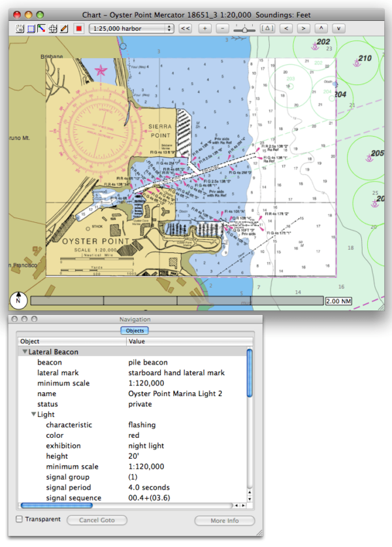Click the More Info button
Viewport: 392px width, 547px height.
click(x=224, y=521)
